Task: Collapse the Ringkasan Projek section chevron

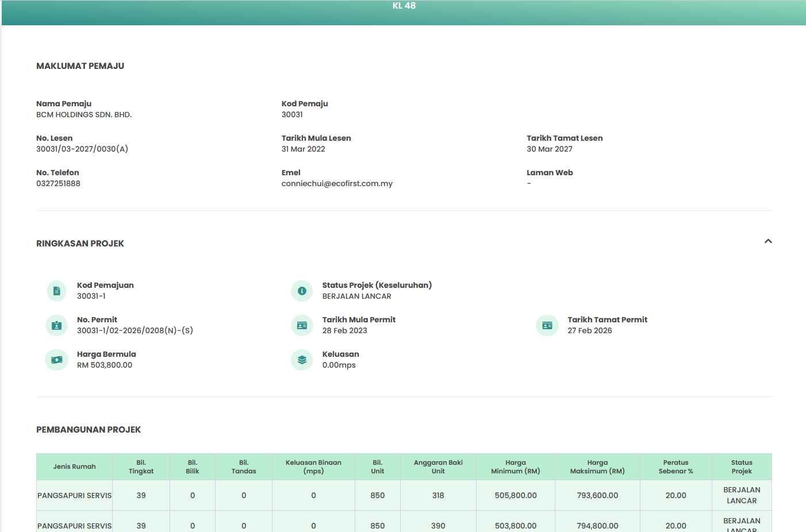Action: click(768, 241)
